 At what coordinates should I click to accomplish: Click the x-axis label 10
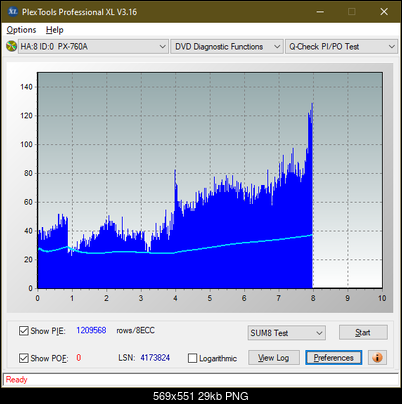coord(382,298)
